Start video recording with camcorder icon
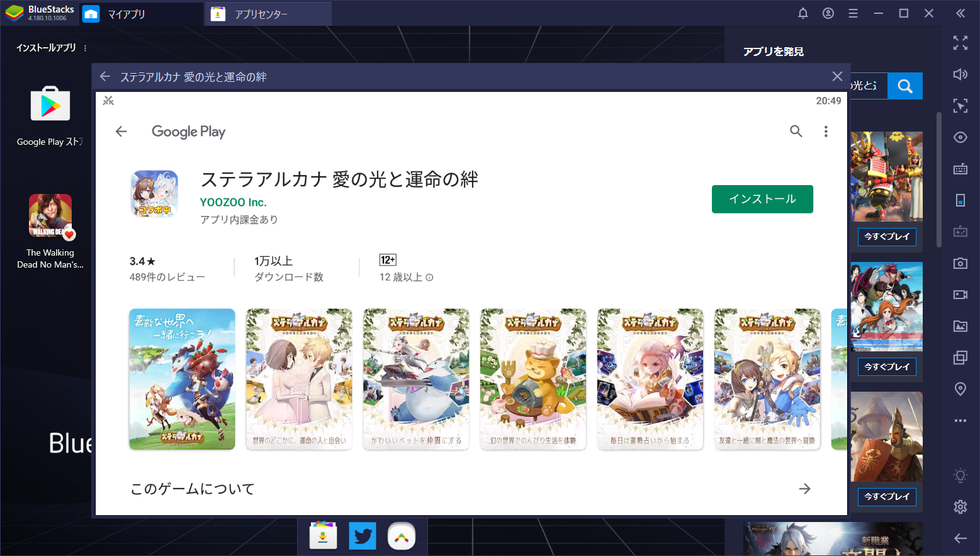 (x=960, y=294)
